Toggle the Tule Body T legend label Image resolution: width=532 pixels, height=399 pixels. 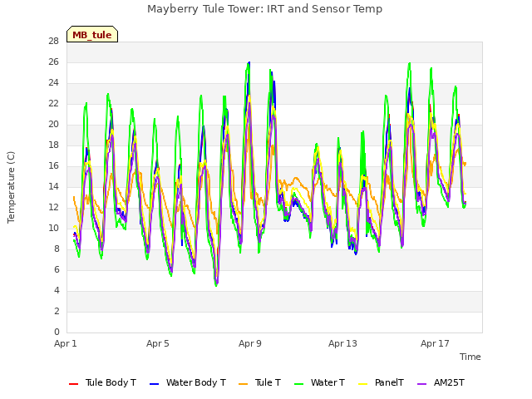[x=111, y=382]
